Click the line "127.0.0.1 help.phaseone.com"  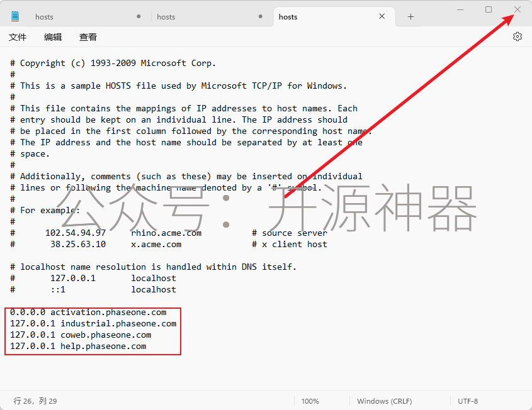78,346
